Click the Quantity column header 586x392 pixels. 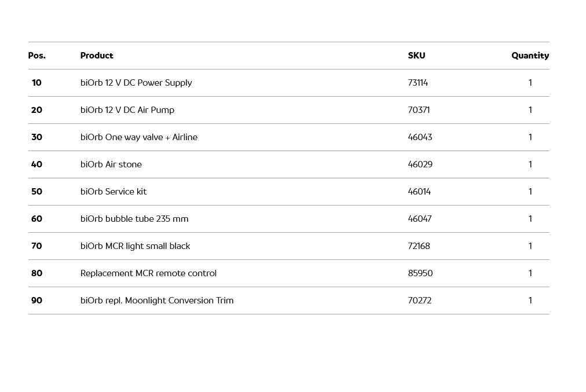point(530,56)
